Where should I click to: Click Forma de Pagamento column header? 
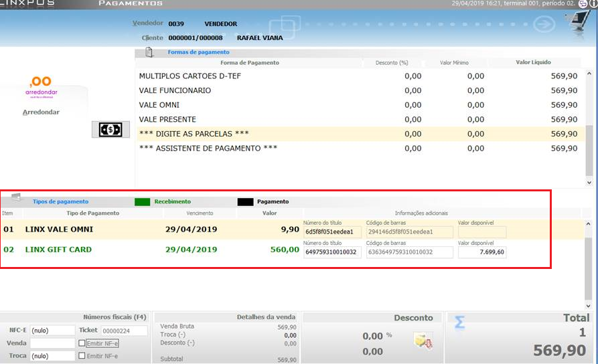(x=250, y=62)
